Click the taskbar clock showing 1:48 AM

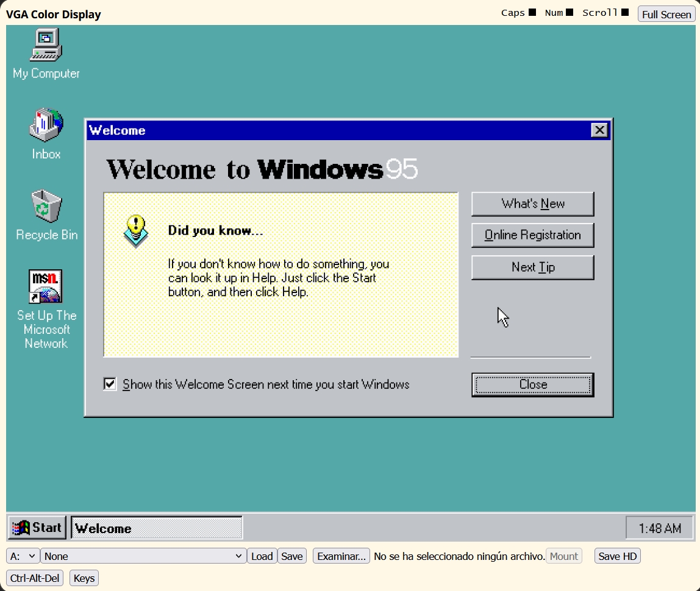[x=659, y=528]
